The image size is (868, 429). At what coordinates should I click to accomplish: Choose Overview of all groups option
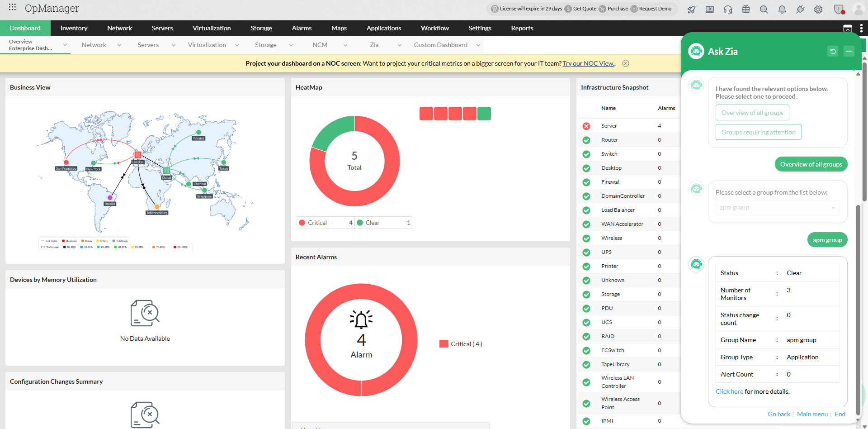tap(752, 113)
